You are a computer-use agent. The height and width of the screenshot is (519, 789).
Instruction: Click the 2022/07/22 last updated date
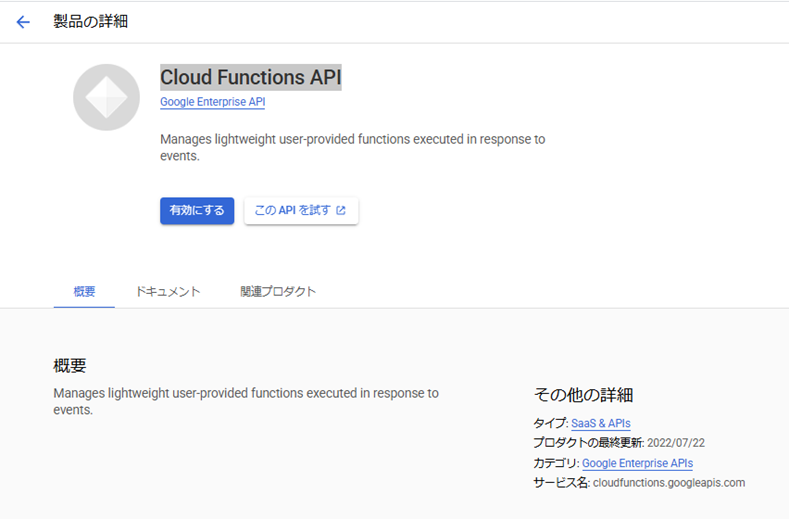pyautogui.click(x=676, y=443)
